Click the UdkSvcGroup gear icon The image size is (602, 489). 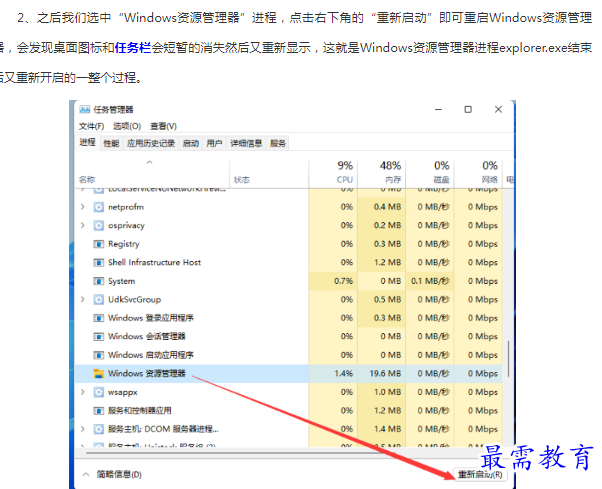coord(99,300)
